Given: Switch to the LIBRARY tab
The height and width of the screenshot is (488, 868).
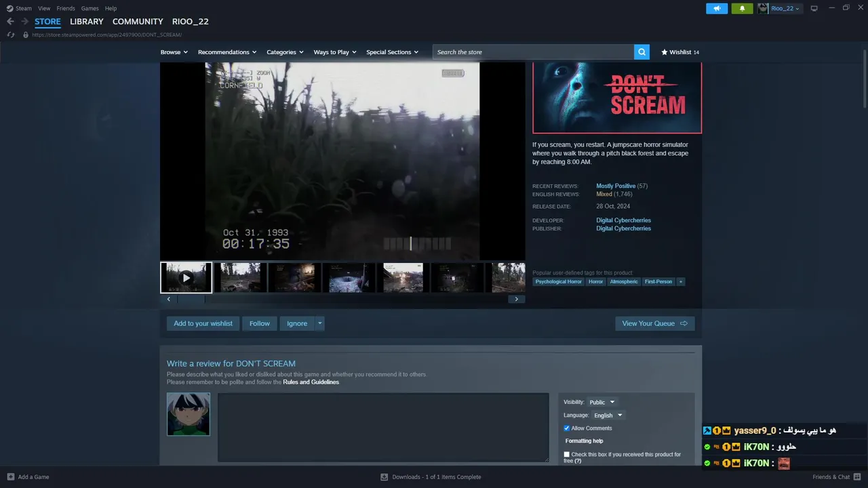Looking at the screenshot, I should [87, 22].
